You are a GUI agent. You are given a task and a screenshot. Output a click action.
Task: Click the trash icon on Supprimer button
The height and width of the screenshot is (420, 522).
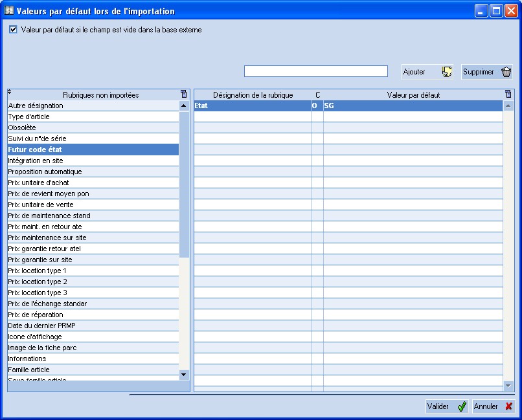point(507,71)
